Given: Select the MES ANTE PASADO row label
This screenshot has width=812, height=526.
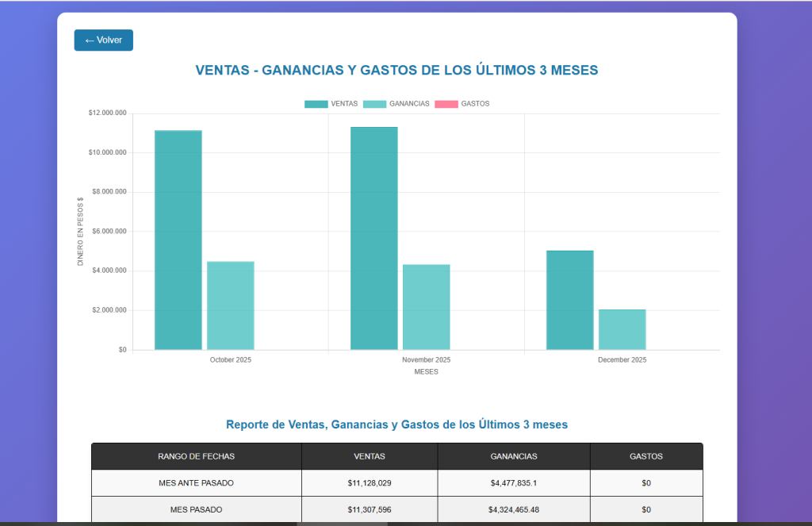Looking at the screenshot, I should pos(196,482).
